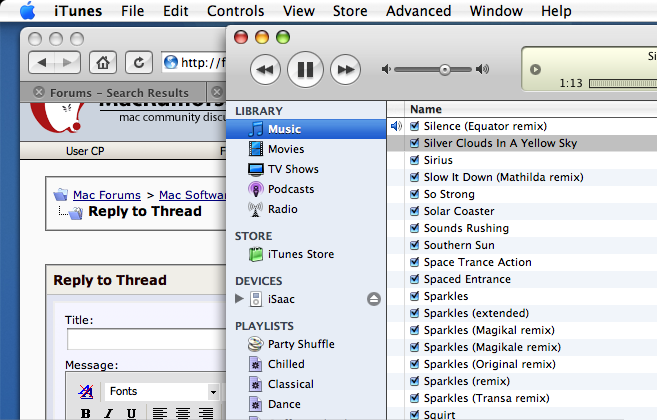This screenshot has width=657, height=420.
Task: Click the now playing speaker icon
Action: 396,126
